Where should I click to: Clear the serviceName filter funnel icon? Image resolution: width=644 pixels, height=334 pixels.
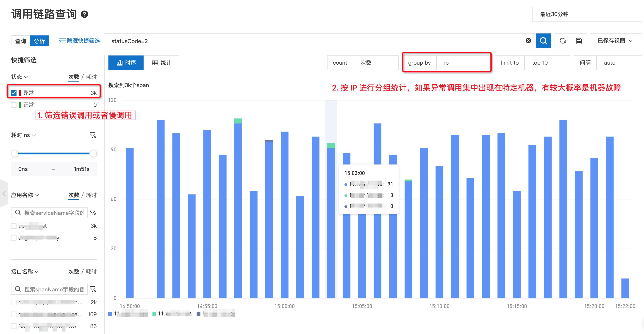point(93,213)
